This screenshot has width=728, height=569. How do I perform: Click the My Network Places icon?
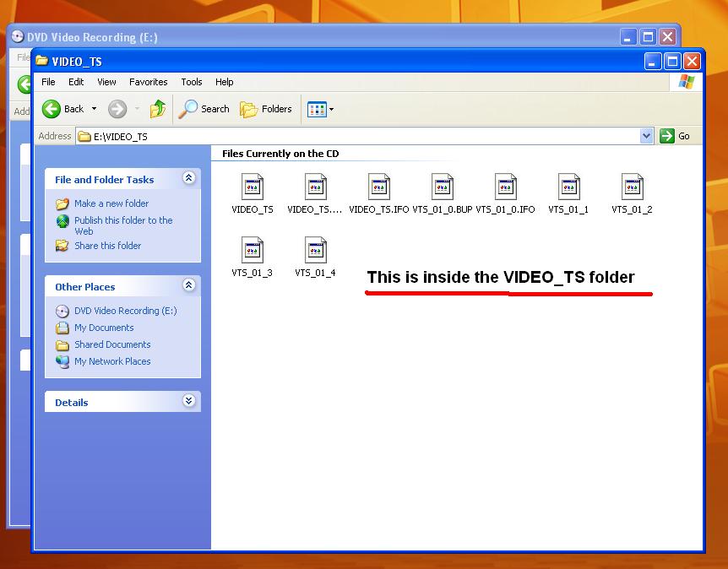coord(62,361)
